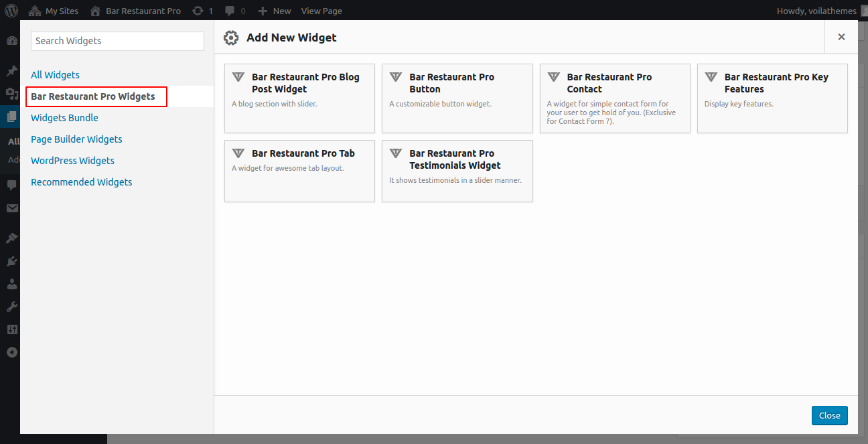Viewport: 868px width, 444px height.
Task: Open envelope Contact icon in sidebar
Action: (11, 208)
